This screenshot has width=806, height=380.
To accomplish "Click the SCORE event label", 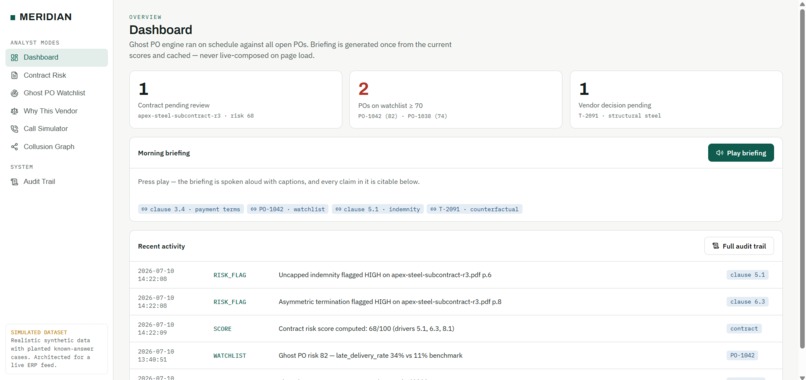I will tap(223, 329).
